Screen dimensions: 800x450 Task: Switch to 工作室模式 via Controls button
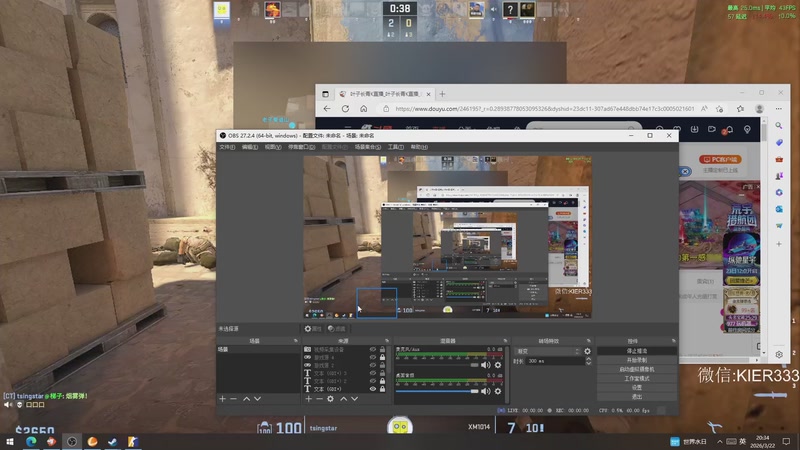pos(637,379)
